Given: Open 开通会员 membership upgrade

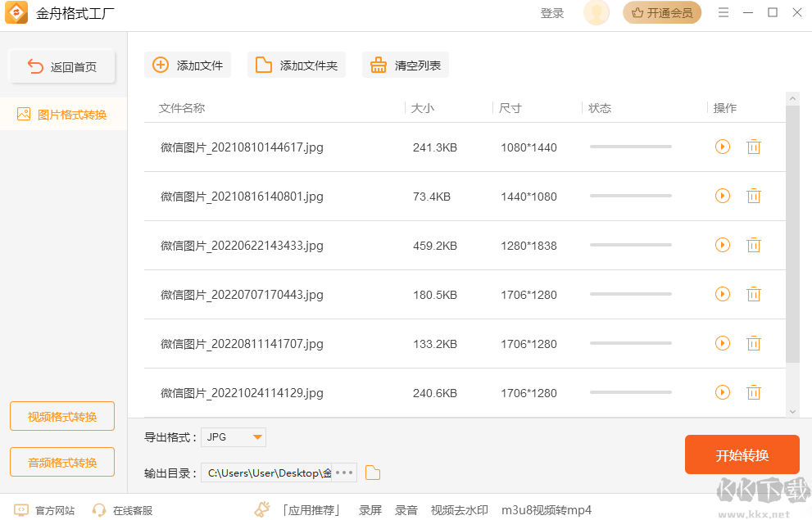Looking at the screenshot, I should pos(662,12).
